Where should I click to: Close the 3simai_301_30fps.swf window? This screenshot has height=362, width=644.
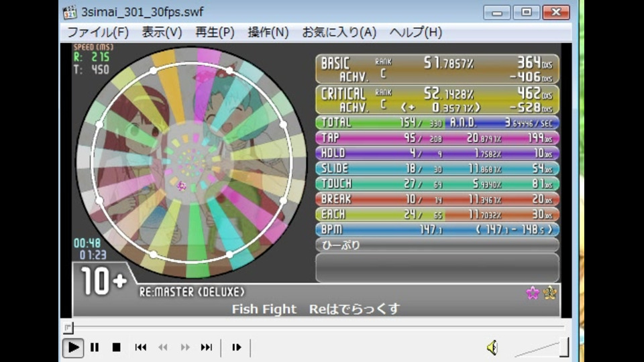tap(556, 12)
